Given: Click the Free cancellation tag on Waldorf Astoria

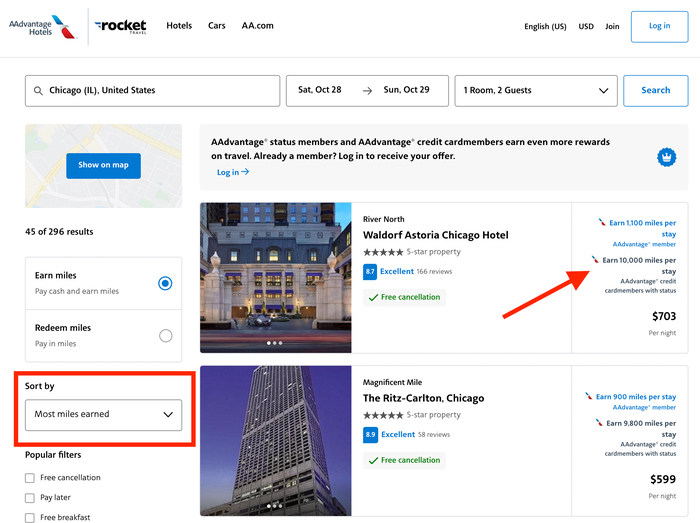Looking at the screenshot, I should pos(404,297).
